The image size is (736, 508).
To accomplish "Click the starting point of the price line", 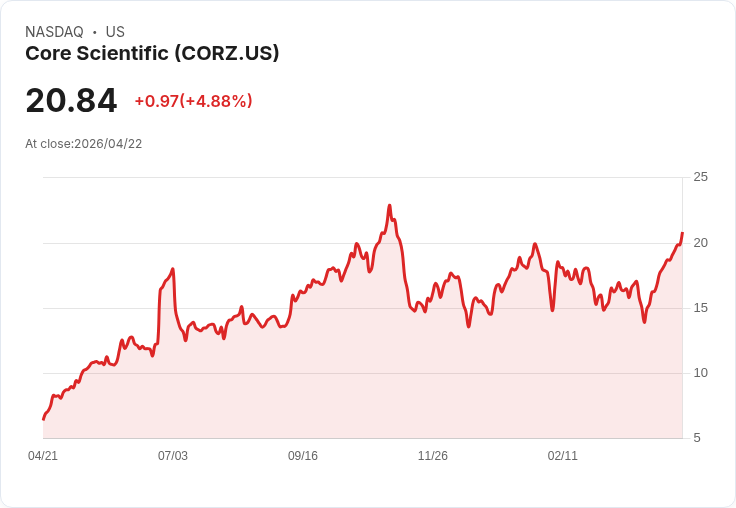I will (43, 419).
